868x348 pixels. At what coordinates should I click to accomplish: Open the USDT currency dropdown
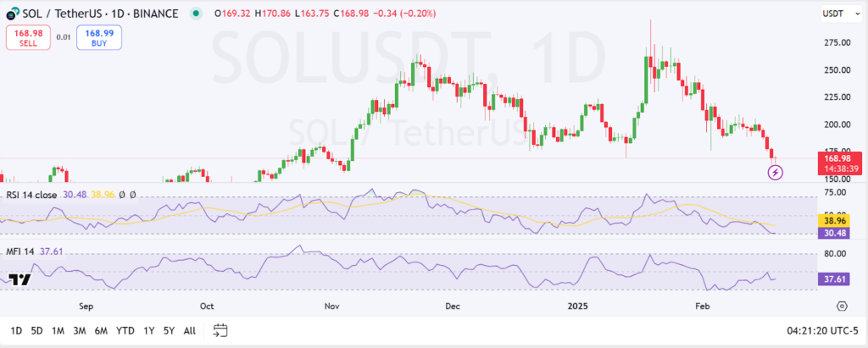point(837,14)
